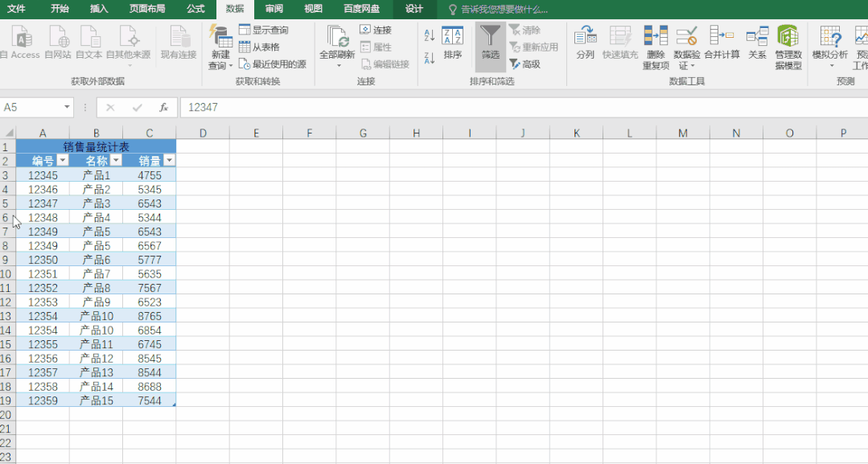The width and height of the screenshot is (868, 464).
Task: Switch to Page Layout (页面布局) tab
Action: 146,9
